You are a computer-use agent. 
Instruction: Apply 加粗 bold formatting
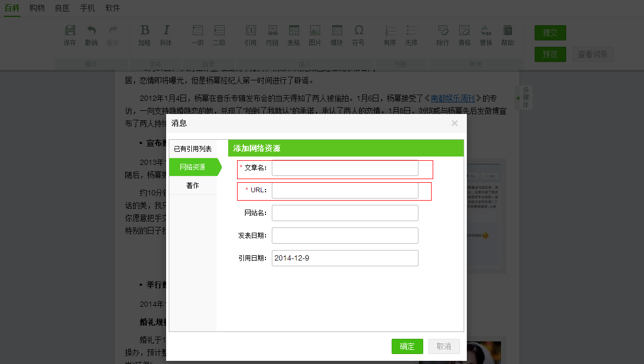click(x=145, y=35)
